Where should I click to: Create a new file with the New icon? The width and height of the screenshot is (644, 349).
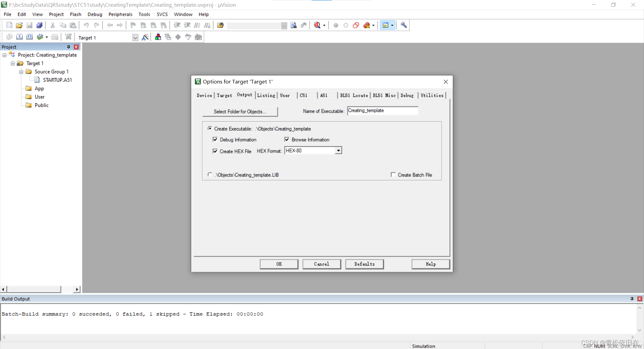9,25
